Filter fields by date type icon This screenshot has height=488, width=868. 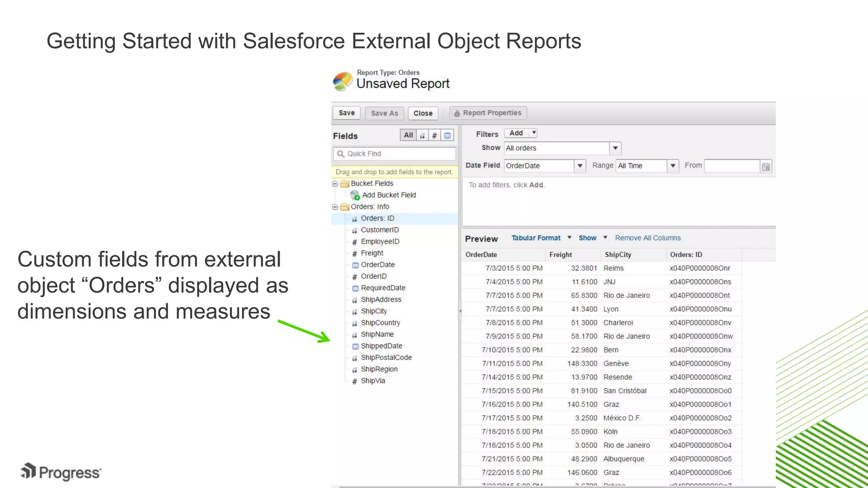pyautogui.click(x=447, y=135)
